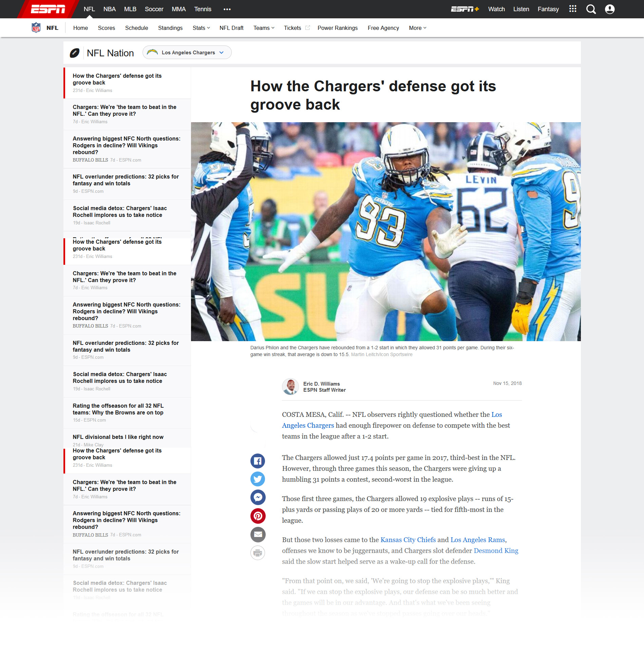Click the article headline
This screenshot has height=648, width=644.
[x=373, y=95]
